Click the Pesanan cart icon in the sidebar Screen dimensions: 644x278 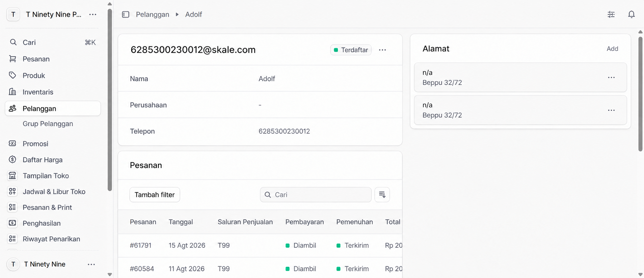point(12,59)
